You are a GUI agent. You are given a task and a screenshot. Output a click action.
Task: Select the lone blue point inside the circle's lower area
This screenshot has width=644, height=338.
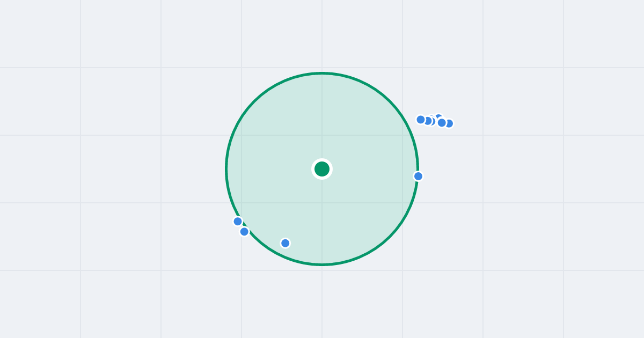286,243
